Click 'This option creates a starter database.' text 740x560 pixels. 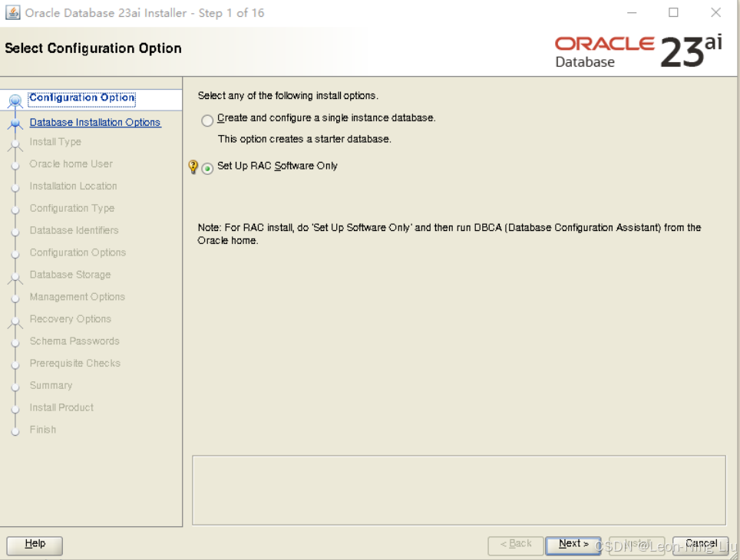coord(305,139)
